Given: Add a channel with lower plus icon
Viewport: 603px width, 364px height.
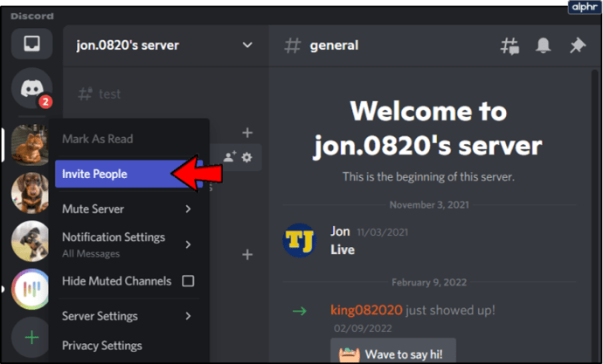Looking at the screenshot, I should pyautogui.click(x=247, y=255).
